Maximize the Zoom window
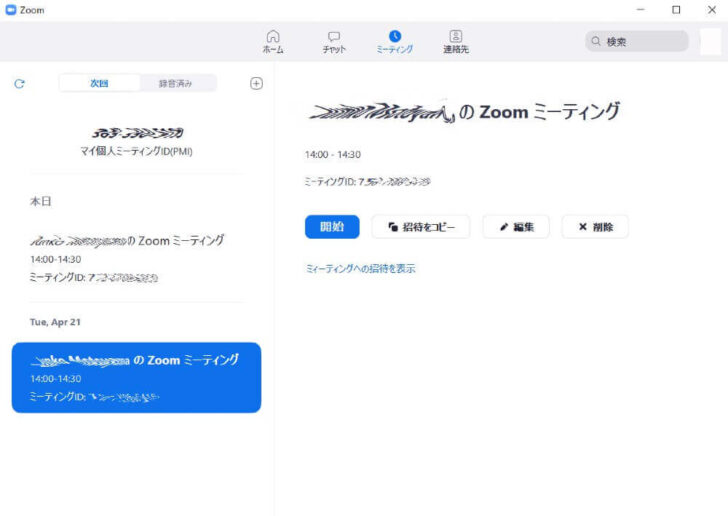This screenshot has height=516, width=728. (676, 10)
